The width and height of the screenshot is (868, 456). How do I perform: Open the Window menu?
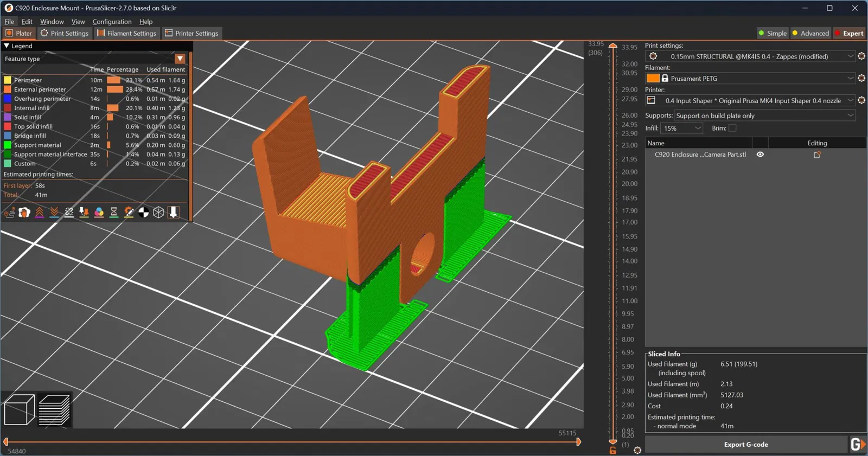(x=52, y=22)
